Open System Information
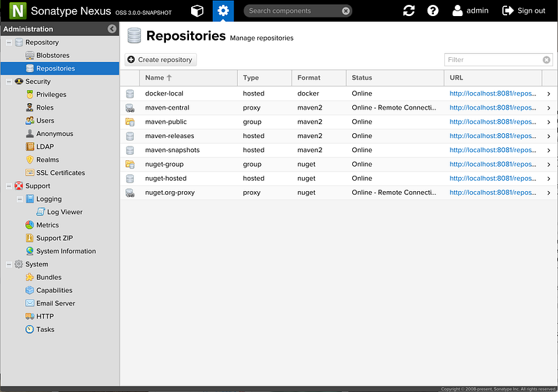Viewport: 558px width, 392px height. [x=66, y=251]
